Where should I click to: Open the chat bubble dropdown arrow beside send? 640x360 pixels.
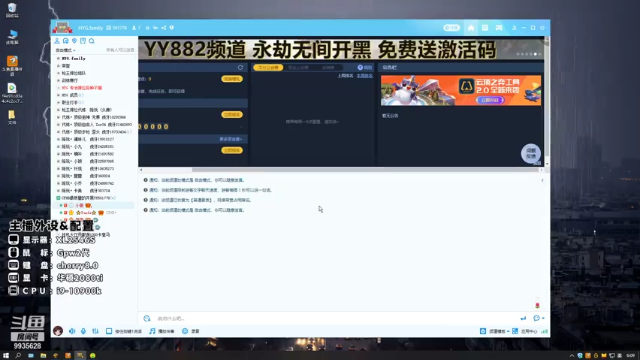(543, 318)
